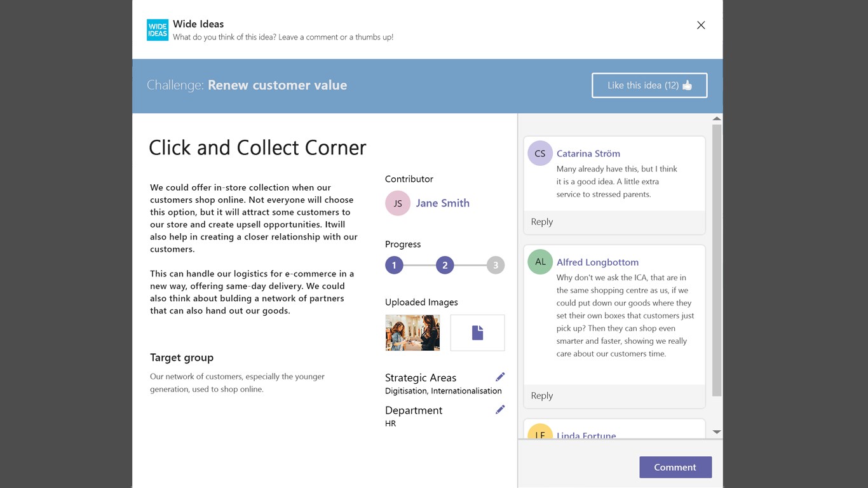Image resolution: width=868 pixels, height=488 pixels.
Task: Reply to Alfred Longbottom's comment
Action: (x=542, y=396)
